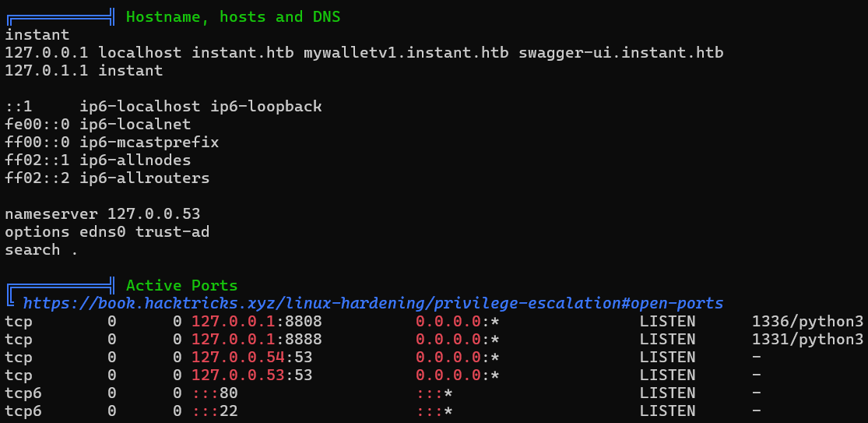Click the 'nameserver 127.0.0.53' line
Screen dimensions: 868x423
click(103, 213)
